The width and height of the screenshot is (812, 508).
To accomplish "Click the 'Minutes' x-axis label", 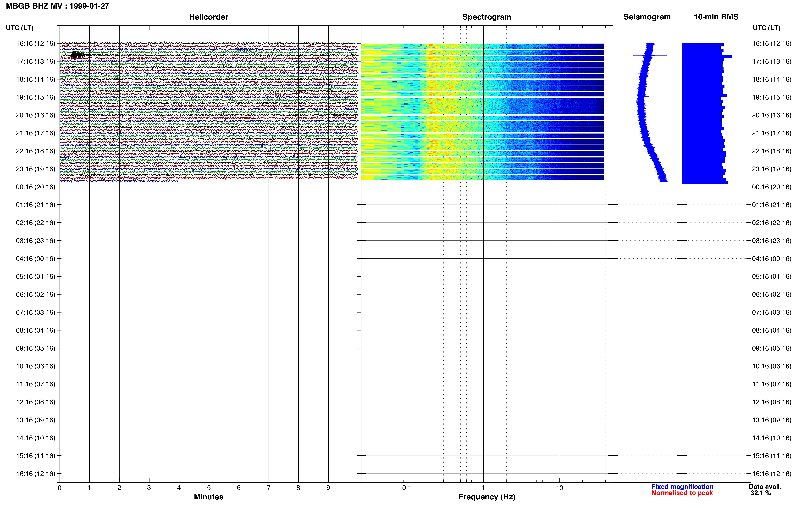I will [x=209, y=497].
